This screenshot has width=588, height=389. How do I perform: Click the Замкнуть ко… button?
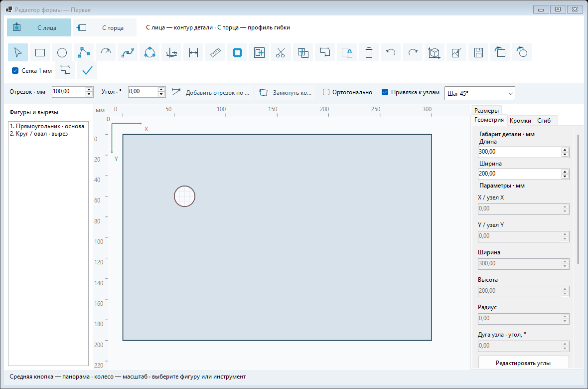(286, 92)
